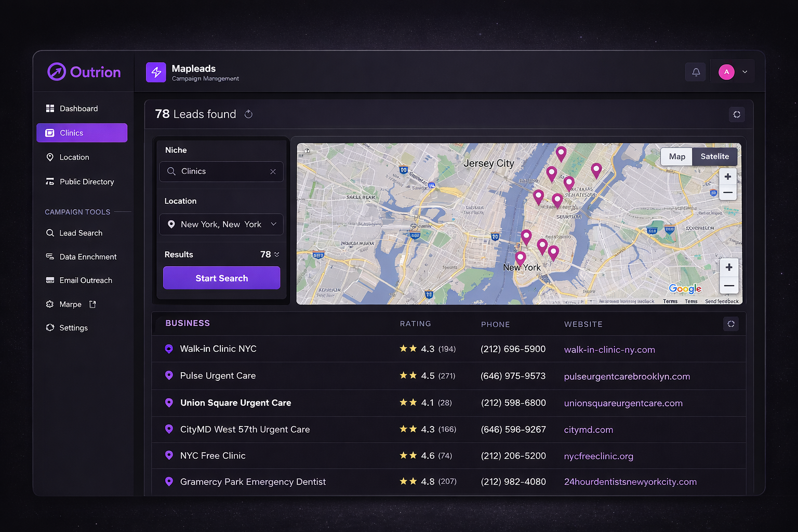798x532 pixels.
Task: Click the pin icon beside Walk-in Clinic NYC
Action: click(x=169, y=349)
